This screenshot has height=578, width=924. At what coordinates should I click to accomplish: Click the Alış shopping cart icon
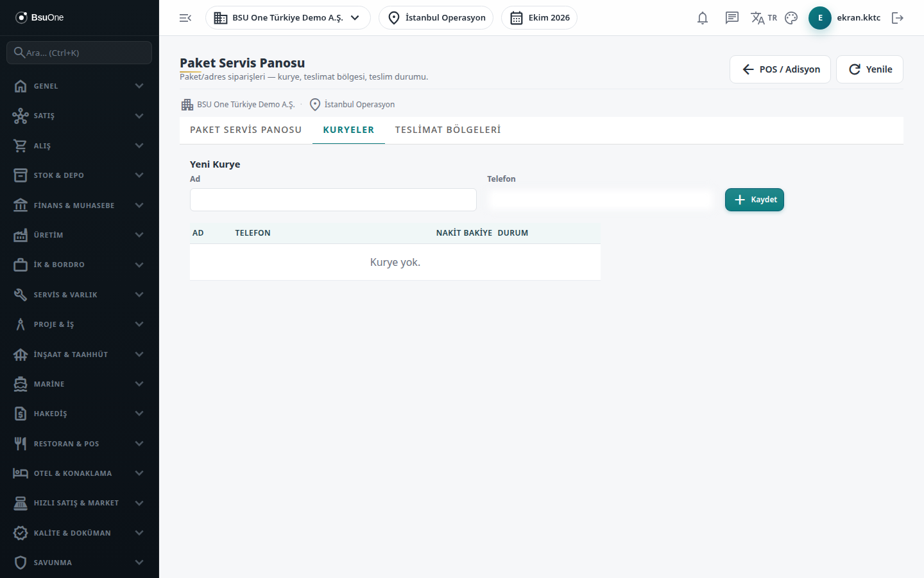[x=21, y=146]
